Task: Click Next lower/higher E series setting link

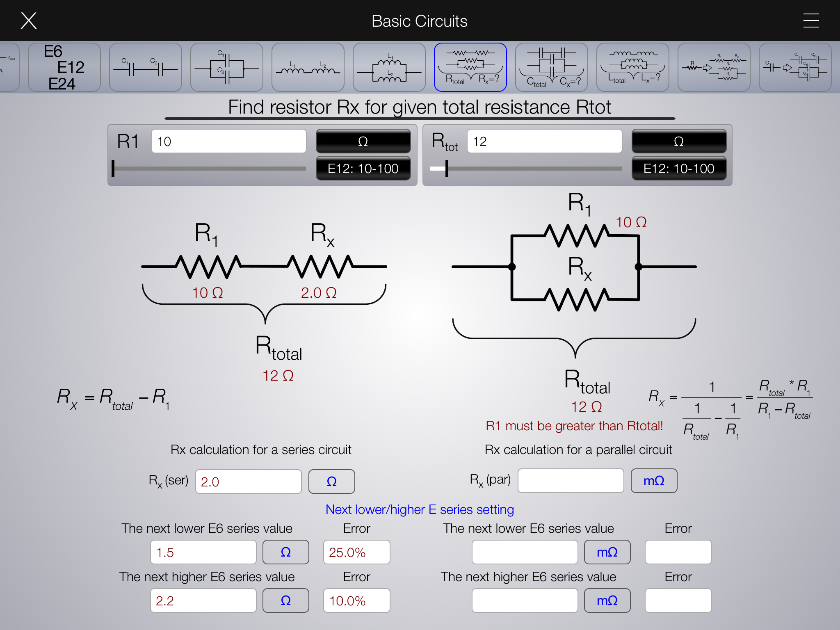Action: 420,509
